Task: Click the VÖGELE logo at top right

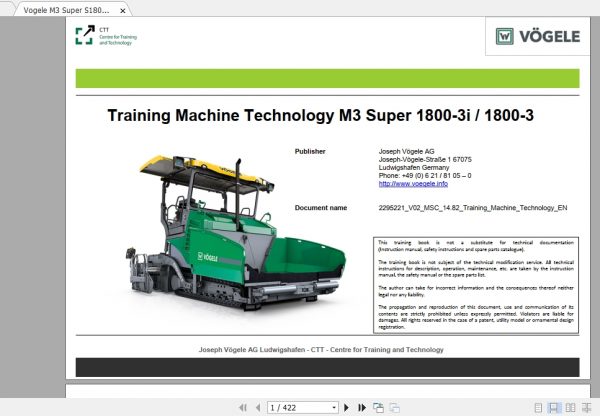Action: [538, 36]
